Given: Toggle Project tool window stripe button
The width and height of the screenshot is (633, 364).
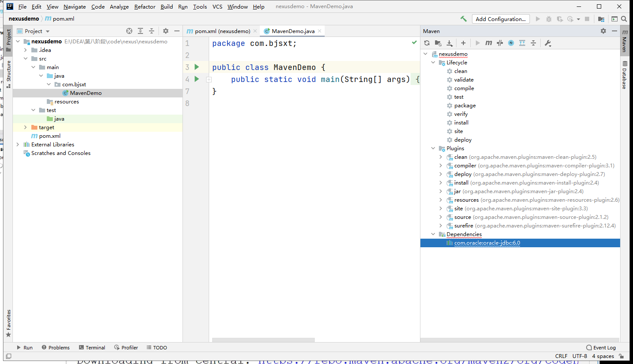Looking at the screenshot, I should click(x=8, y=40).
